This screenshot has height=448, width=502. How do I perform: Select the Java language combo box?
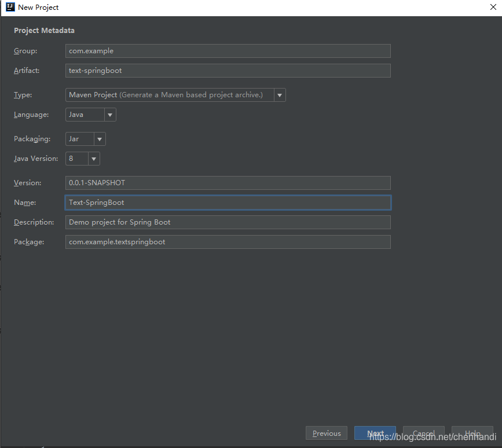point(90,115)
